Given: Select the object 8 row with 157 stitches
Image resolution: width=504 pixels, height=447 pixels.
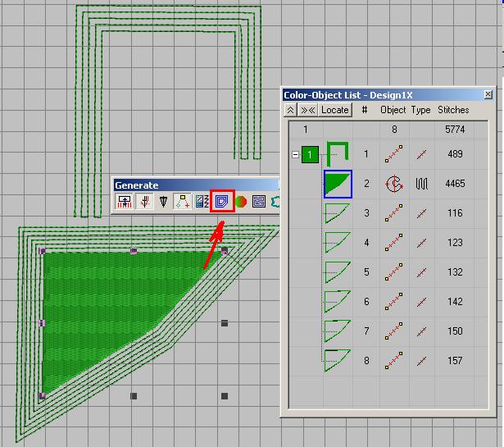Looking at the screenshot, I should click(393, 361).
